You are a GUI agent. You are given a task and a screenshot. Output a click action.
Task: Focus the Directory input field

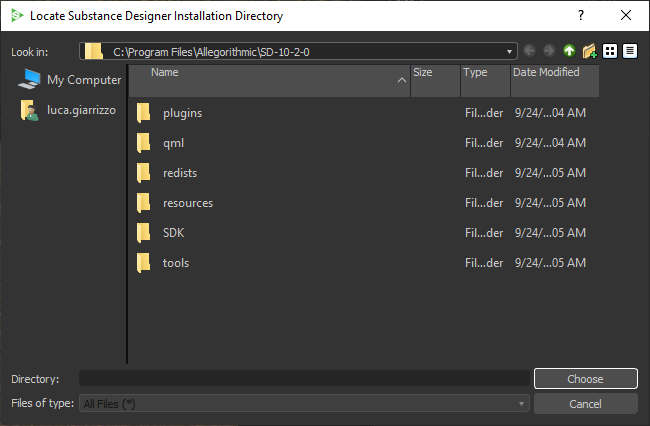coord(304,378)
